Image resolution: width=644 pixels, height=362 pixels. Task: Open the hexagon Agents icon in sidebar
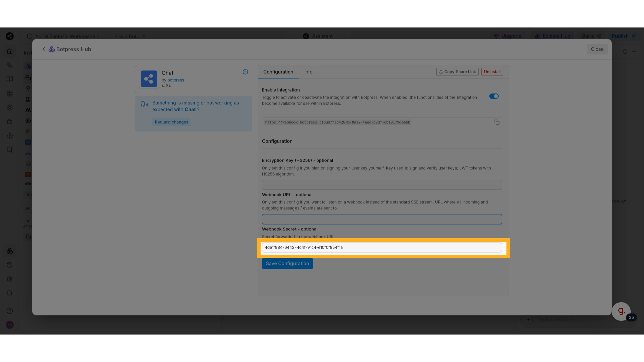(x=10, y=107)
